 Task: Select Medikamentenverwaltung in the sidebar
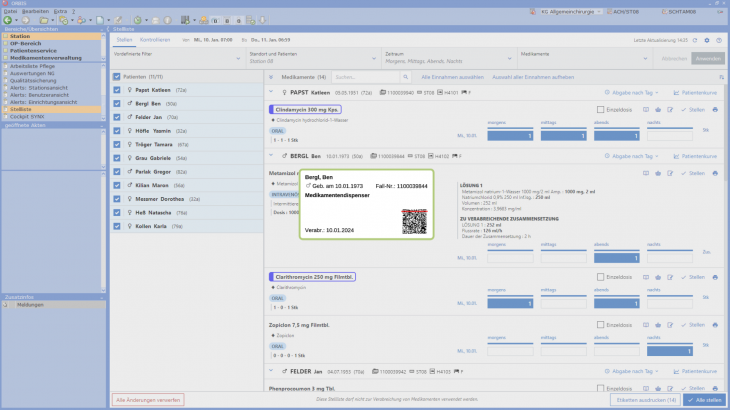(x=45, y=58)
